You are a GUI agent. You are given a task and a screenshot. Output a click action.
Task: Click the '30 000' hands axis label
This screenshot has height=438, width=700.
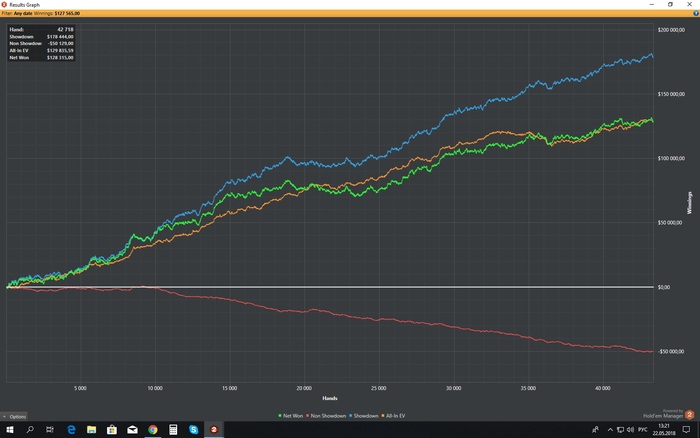[454, 388]
